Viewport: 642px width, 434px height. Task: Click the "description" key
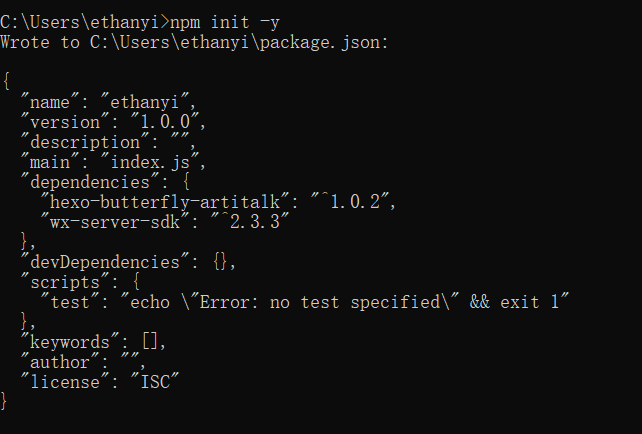[x=85, y=142]
